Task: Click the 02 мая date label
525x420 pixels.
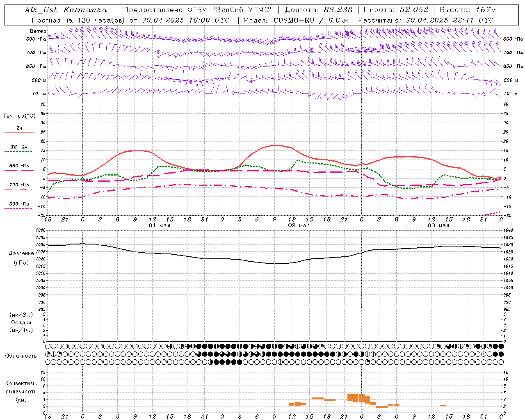Action: [x=299, y=226]
